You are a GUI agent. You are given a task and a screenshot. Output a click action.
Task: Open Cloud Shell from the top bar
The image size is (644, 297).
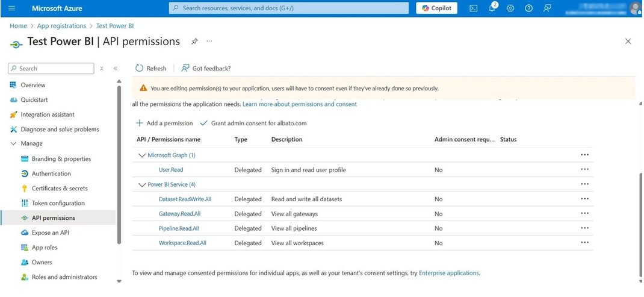click(474, 8)
